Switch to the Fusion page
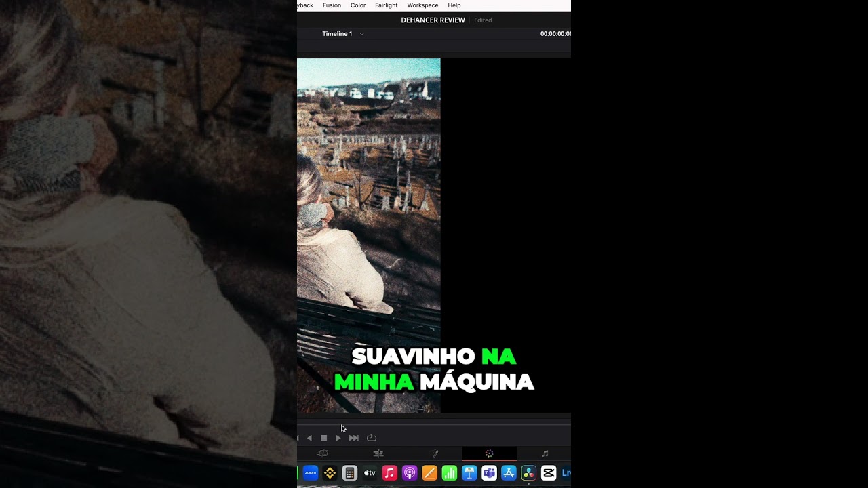 click(x=434, y=453)
